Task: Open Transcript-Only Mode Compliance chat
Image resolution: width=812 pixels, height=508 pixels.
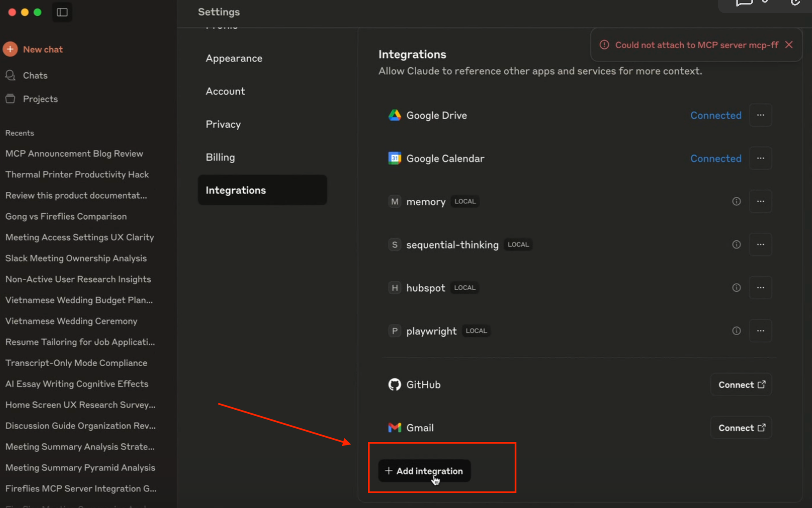Action: pos(76,363)
